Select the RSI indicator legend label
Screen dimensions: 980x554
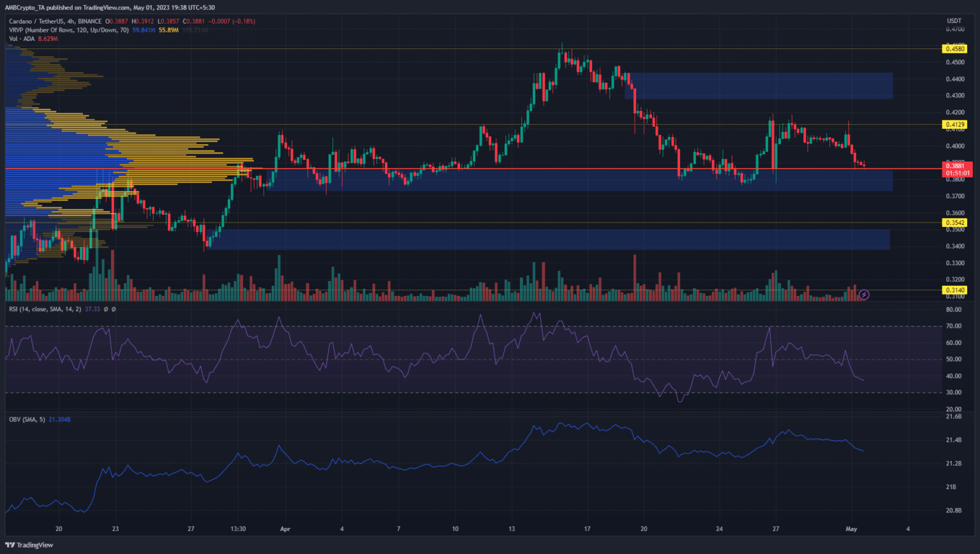tap(45, 309)
